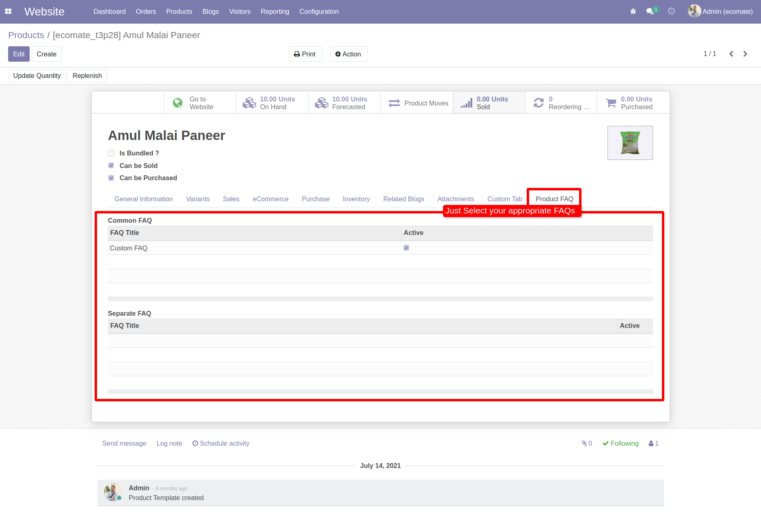761x532 pixels.
Task: Select the Product FAQ tab
Action: point(554,199)
